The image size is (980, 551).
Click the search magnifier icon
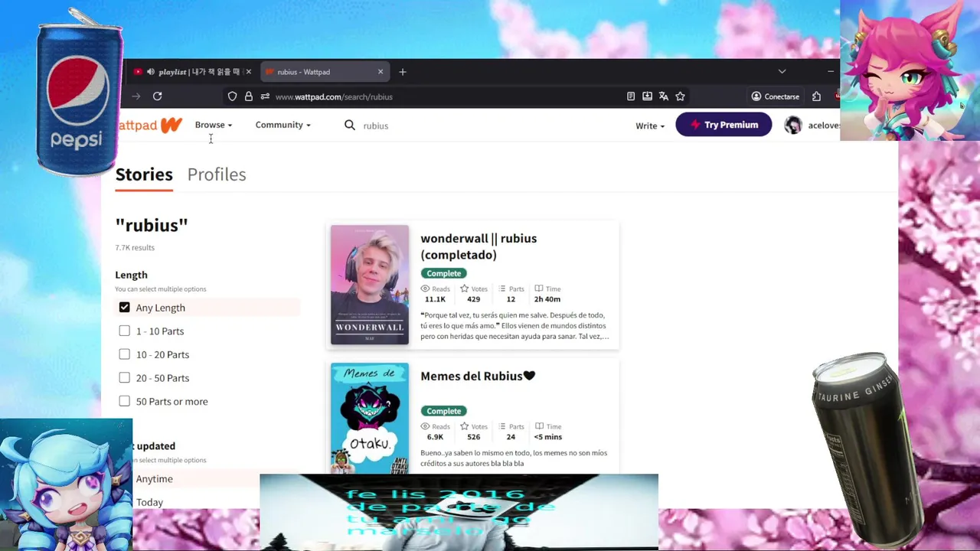point(350,125)
